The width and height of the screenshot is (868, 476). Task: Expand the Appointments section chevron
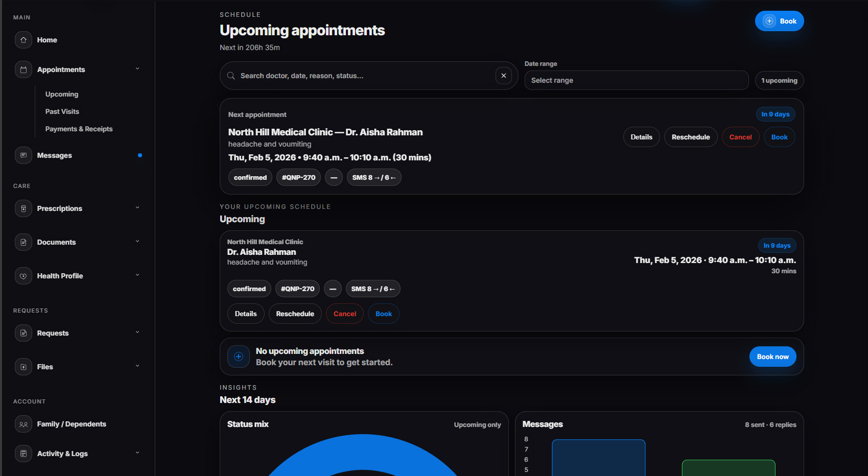(x=137, y=68)
